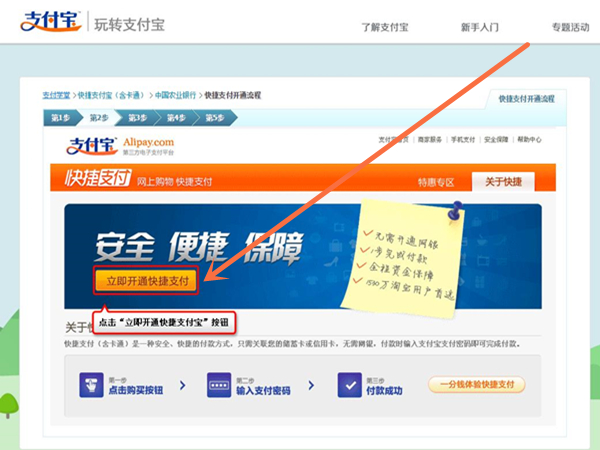Click 一分钱体验快捷支付 button
Screen dimensions: 600x450
[x=477, y=385]
